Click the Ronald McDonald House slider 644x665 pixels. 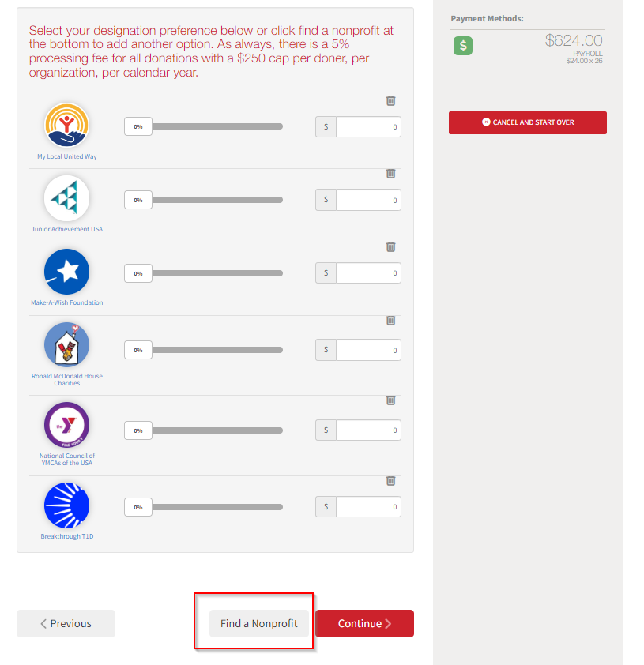pyautogui.click(x=217, y=350)
